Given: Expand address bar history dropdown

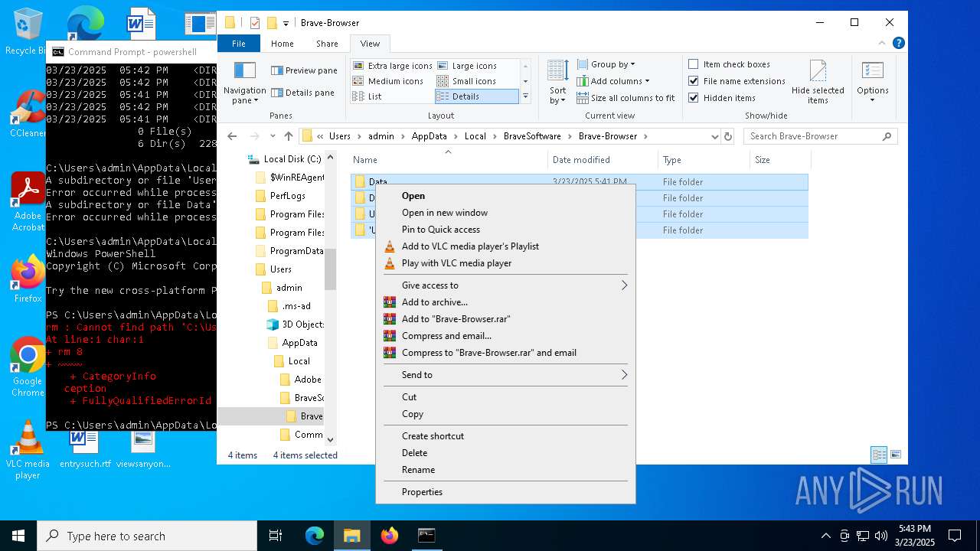Looking at the screenshot, I should [715, 136].
